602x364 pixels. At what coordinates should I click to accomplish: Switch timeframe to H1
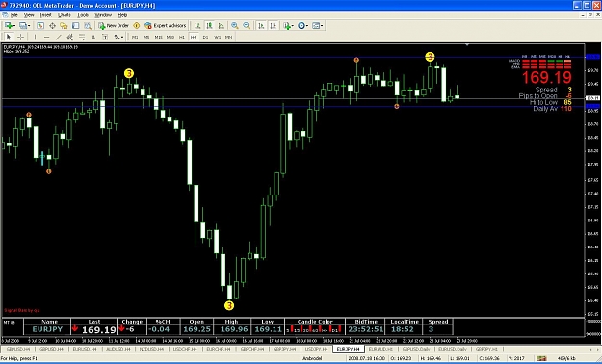pyautogui.click(x=182, y=37)
